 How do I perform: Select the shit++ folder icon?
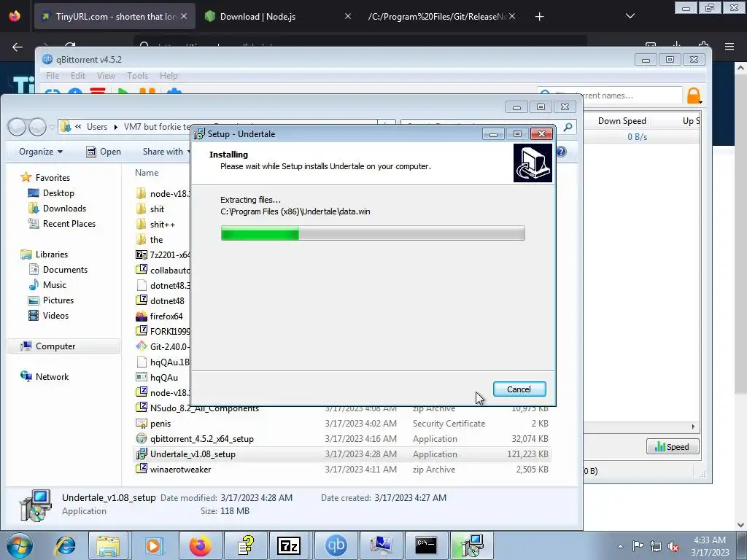coord(141,225)
